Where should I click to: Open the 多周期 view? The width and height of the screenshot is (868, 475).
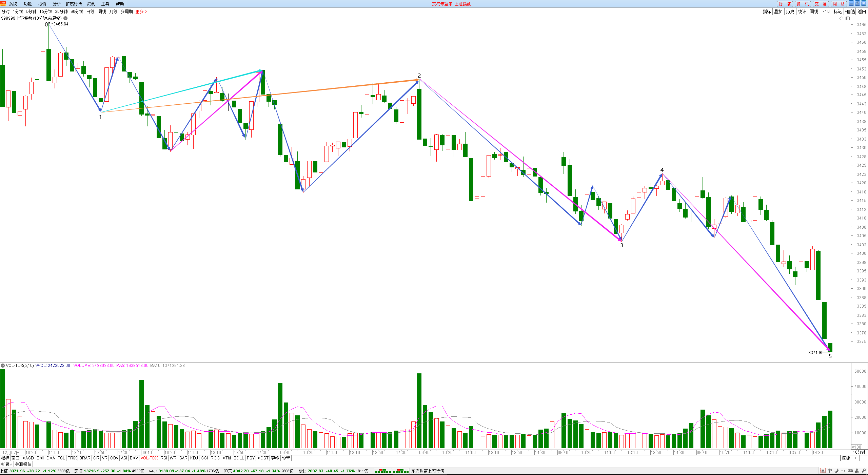tap(126, 12)
